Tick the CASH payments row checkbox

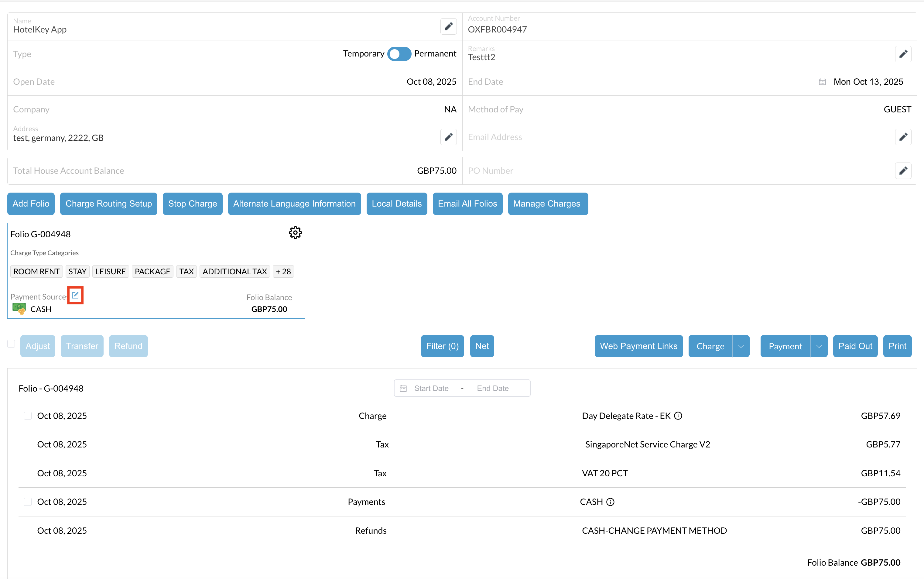click(x=28, y=502)
